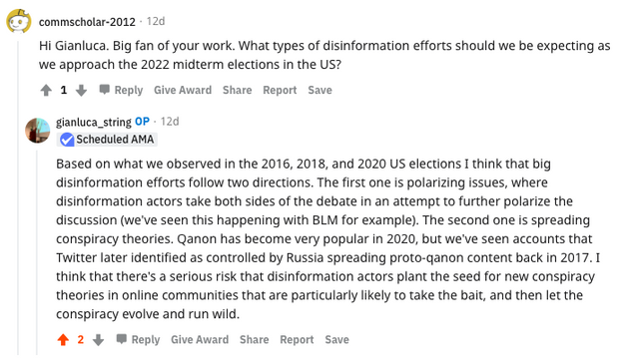Open gianluca_string's profile picture
This screenshot has height=364, width=635.
[38, 131]
